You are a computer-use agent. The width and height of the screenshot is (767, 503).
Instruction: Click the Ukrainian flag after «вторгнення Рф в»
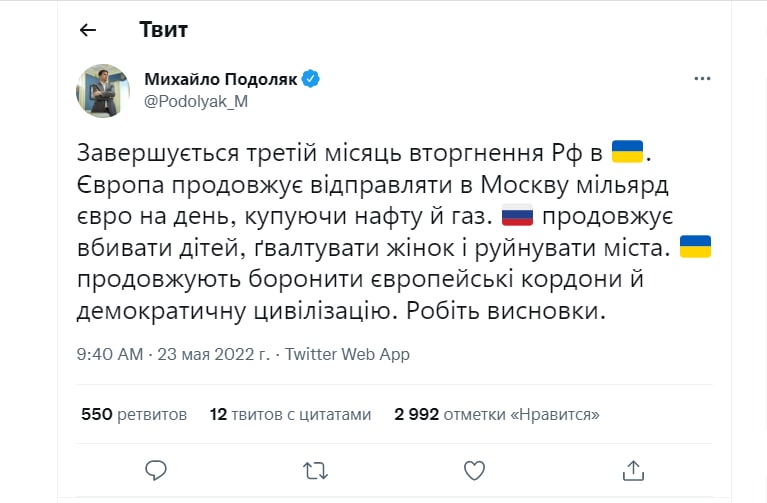(x=629, y=153)
